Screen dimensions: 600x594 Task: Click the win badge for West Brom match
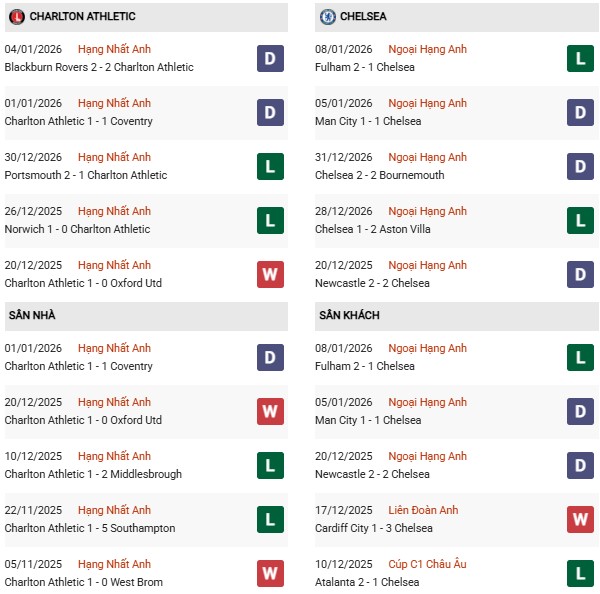tap(270, 573)
